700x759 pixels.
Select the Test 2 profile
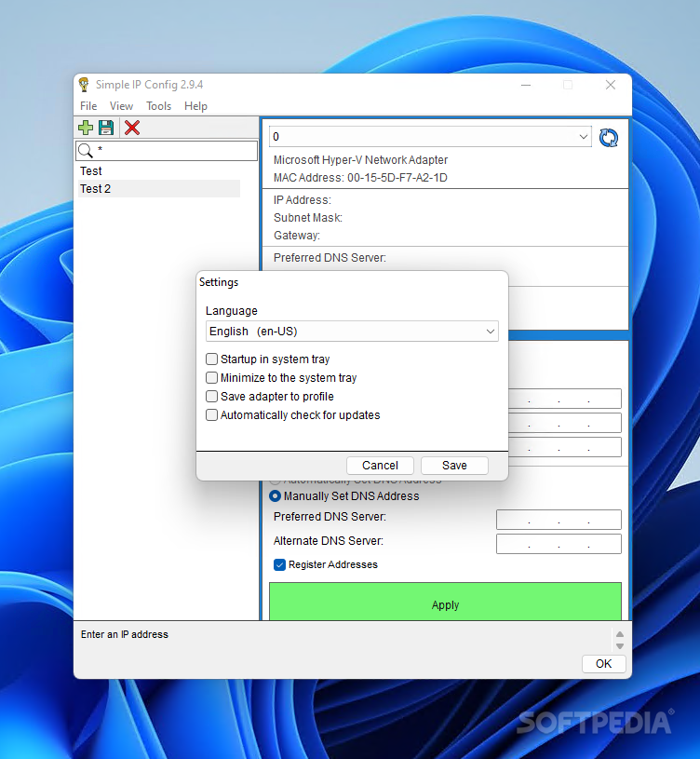159,189
